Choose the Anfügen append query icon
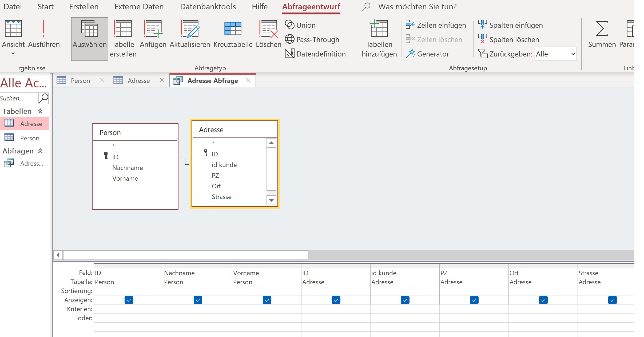Image resolution: width=644 pixels, height=337 pixels. (153, 29)
